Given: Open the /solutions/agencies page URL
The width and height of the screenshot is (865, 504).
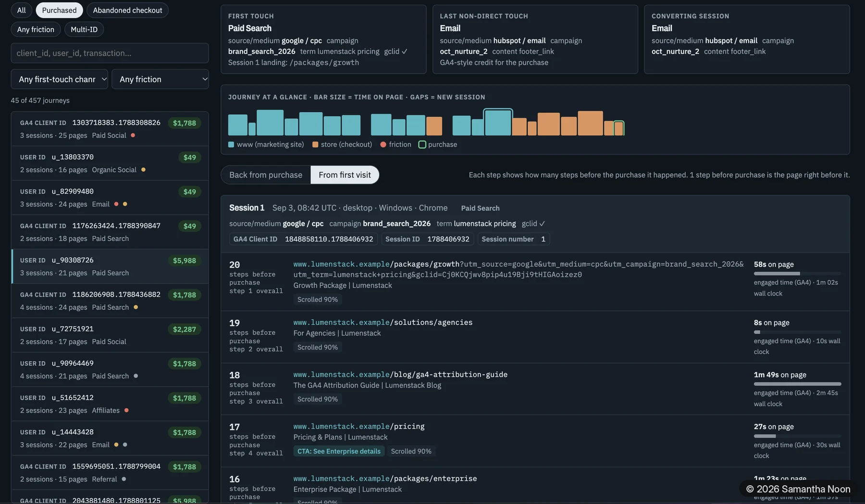Looking at the screenshot, I should coord(383,322).
